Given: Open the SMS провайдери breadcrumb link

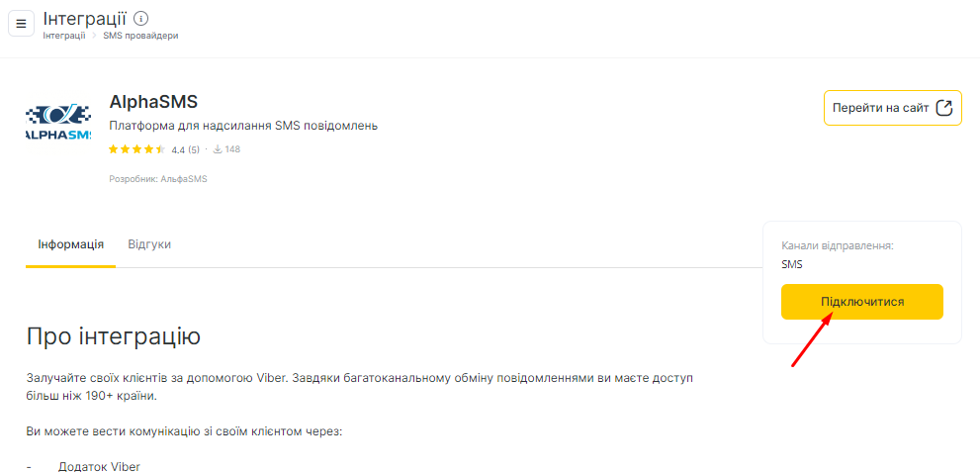Looking at the screenshot, I should pyautogui.click(x=140, y=36).
